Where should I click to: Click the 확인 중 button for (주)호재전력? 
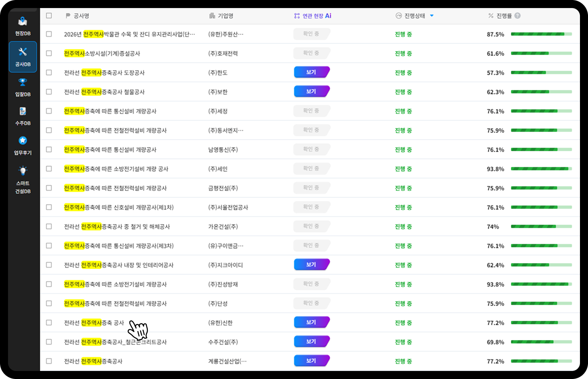coord(312,53)
